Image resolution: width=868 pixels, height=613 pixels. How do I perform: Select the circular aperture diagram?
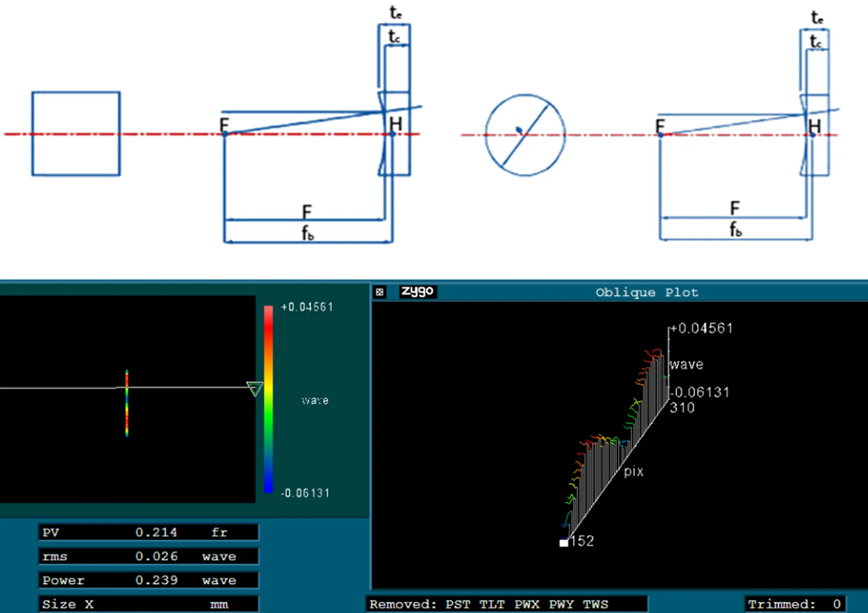pos(525,135)
